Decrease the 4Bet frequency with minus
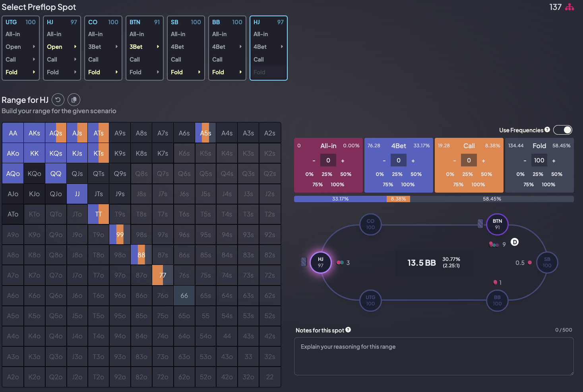583x392 pixels. click(384, 160)
